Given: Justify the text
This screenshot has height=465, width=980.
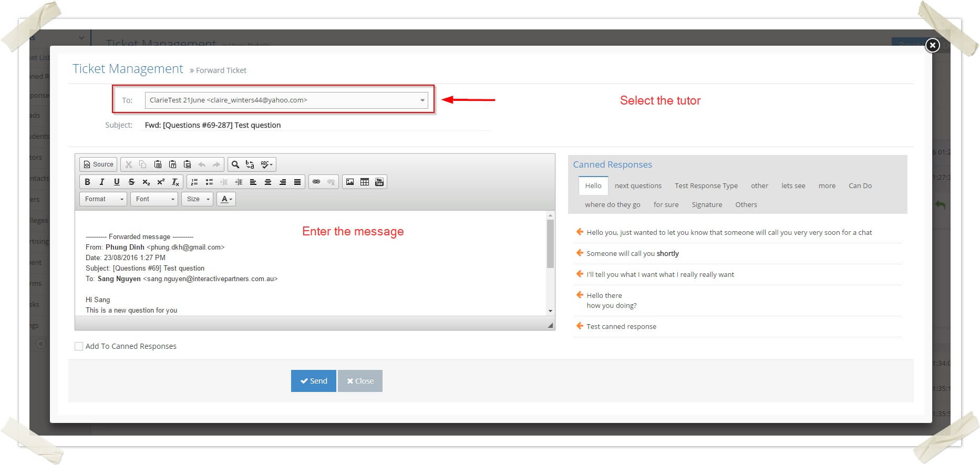Looking at the screenshot, I should (x=297, y=182).
